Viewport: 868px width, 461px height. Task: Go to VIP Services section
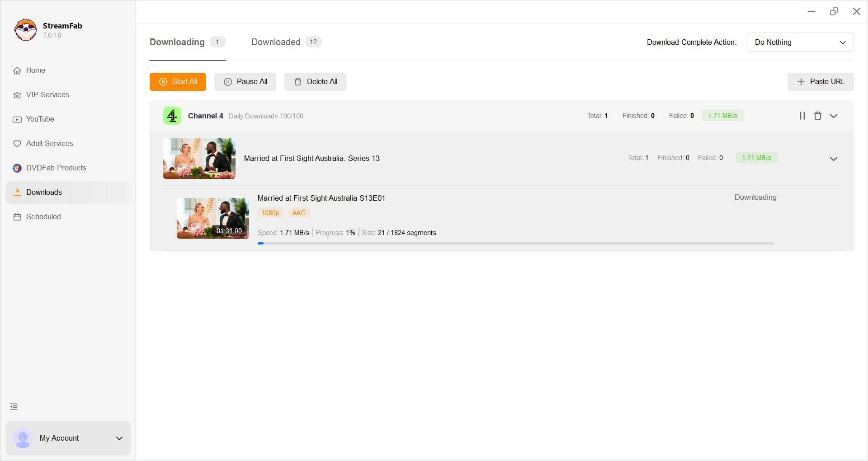(47, 95)
